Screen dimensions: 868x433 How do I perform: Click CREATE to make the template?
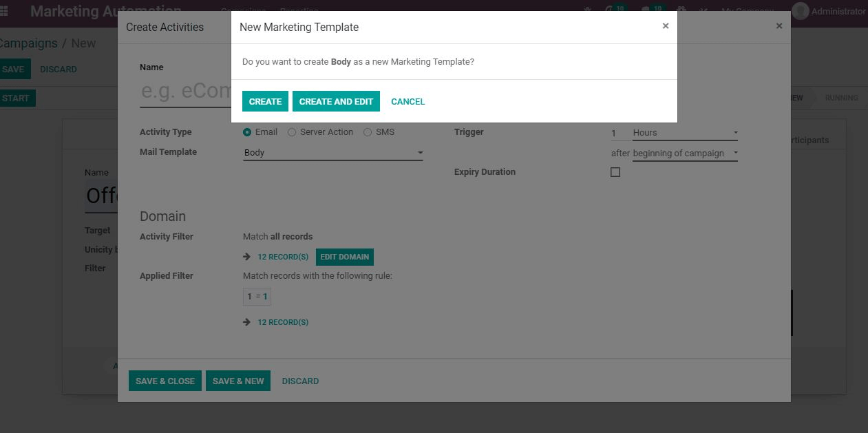point(265,101)
